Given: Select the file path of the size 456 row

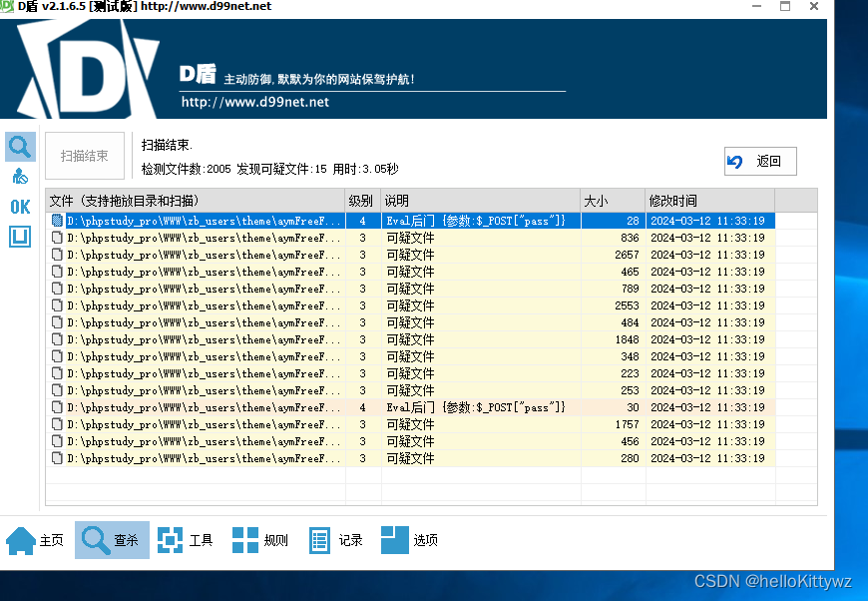Looking at the screenshot, I should pyautogui.click(x=204, y=441).
